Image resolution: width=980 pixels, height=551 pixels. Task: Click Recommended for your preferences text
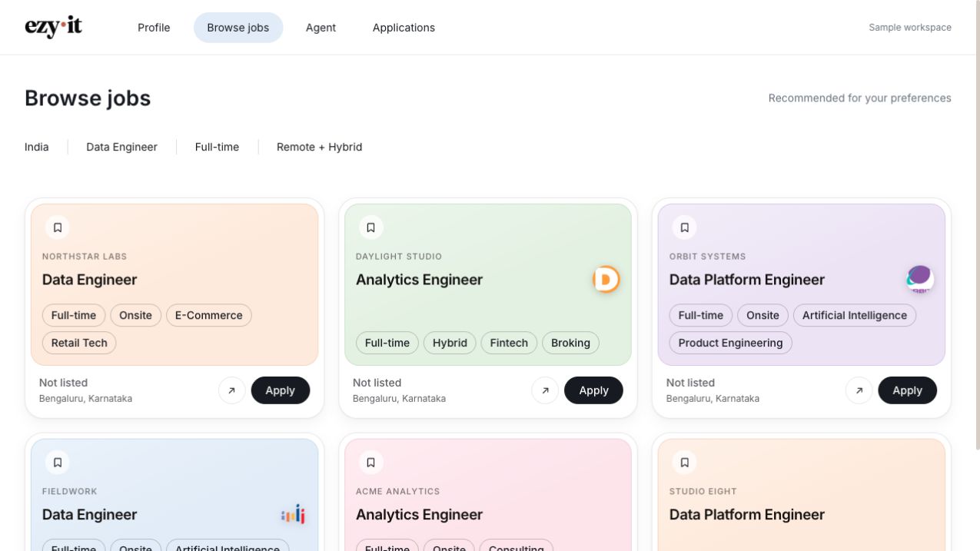pos(860,98)
